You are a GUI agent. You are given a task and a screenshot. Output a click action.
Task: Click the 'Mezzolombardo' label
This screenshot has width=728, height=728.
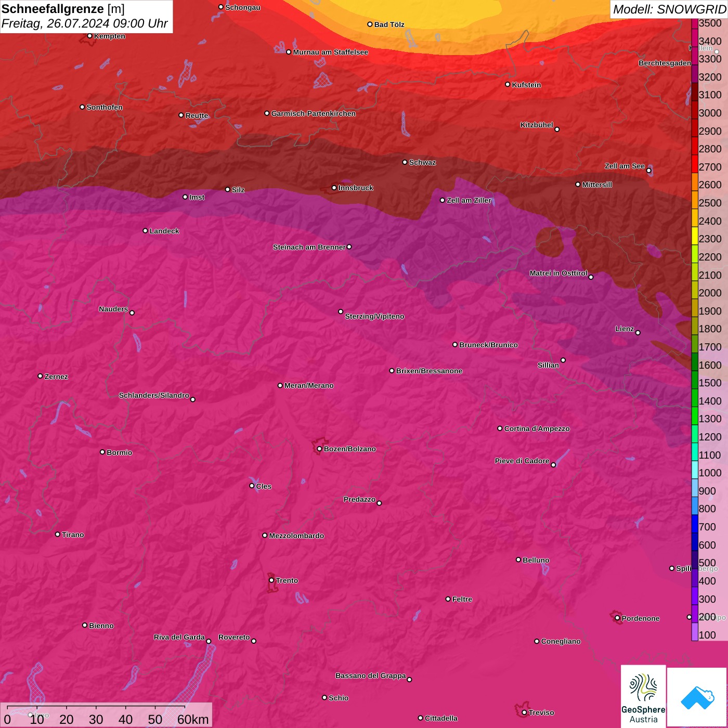coord(296,536)
